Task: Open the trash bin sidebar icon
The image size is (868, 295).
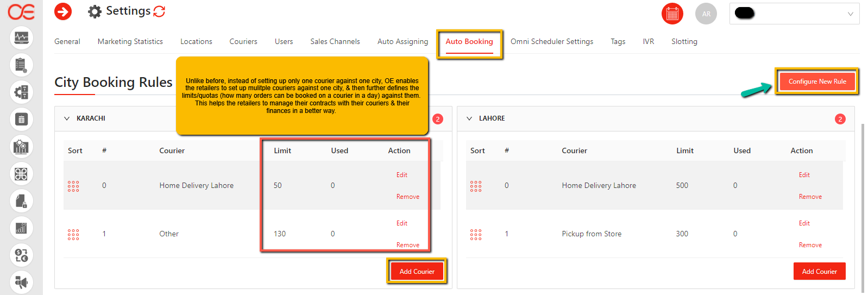Action: click(x=21, y=120)
